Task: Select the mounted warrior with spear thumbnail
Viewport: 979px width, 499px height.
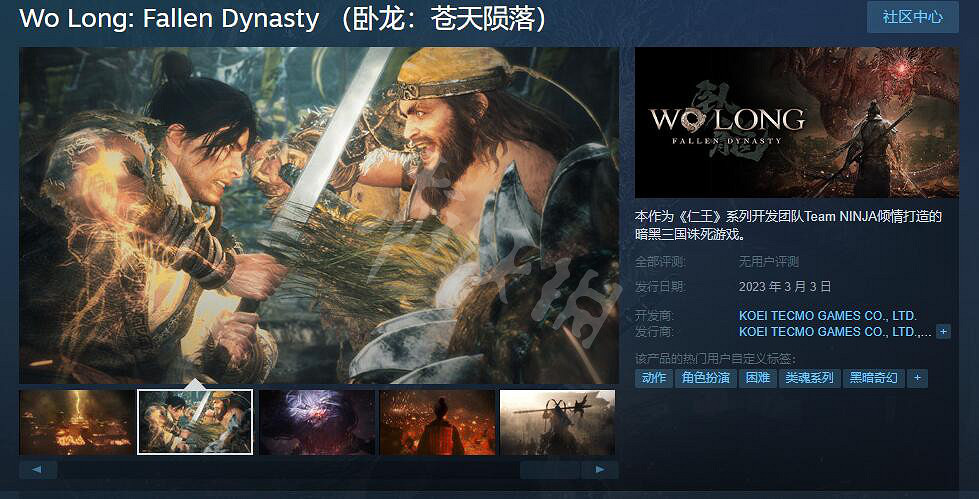Action: pos(558,422)
